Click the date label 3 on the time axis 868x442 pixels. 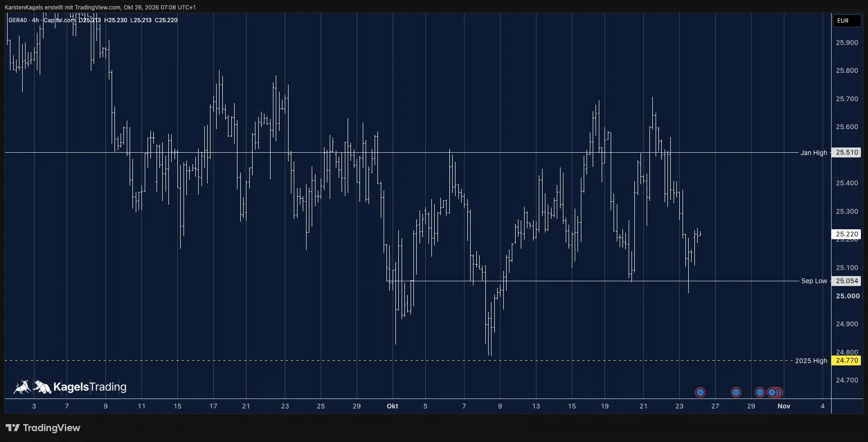pyautogui.click(x=34, y=406)
